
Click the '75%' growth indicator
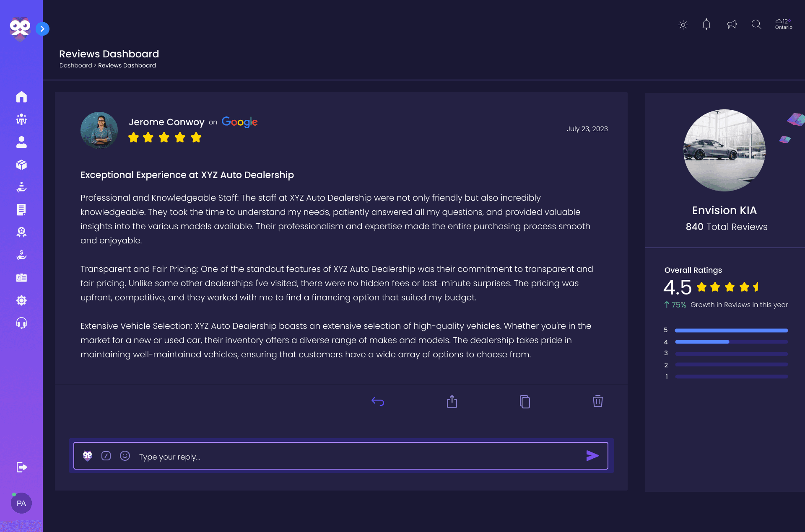(675, 305)
